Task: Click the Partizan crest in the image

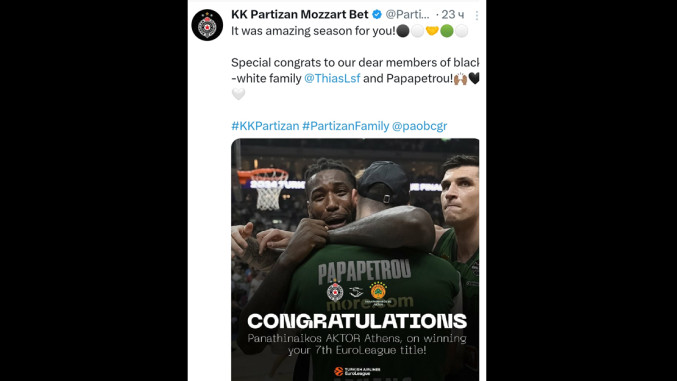Action: pos(335,291)
